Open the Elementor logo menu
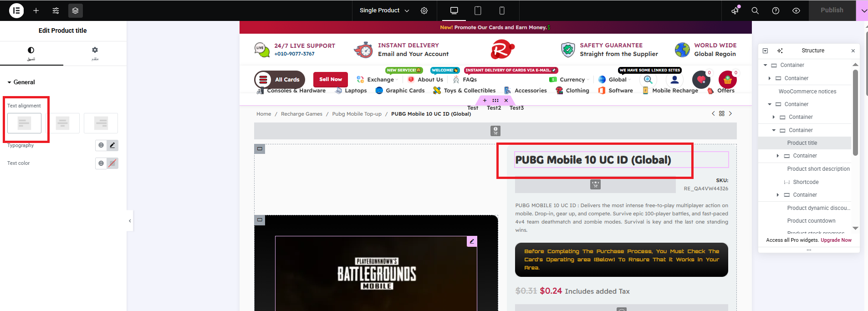 coord(16,10)
